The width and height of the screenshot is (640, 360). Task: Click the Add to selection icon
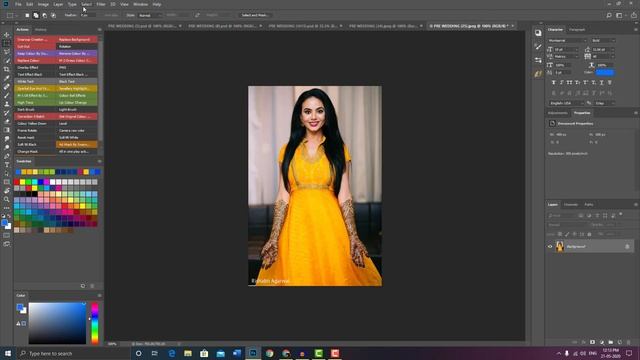point(36,15)
